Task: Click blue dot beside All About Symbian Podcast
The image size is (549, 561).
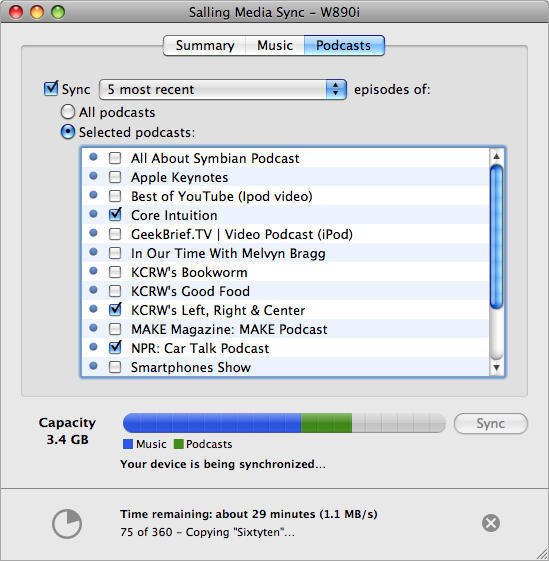Action: point(93,157)
